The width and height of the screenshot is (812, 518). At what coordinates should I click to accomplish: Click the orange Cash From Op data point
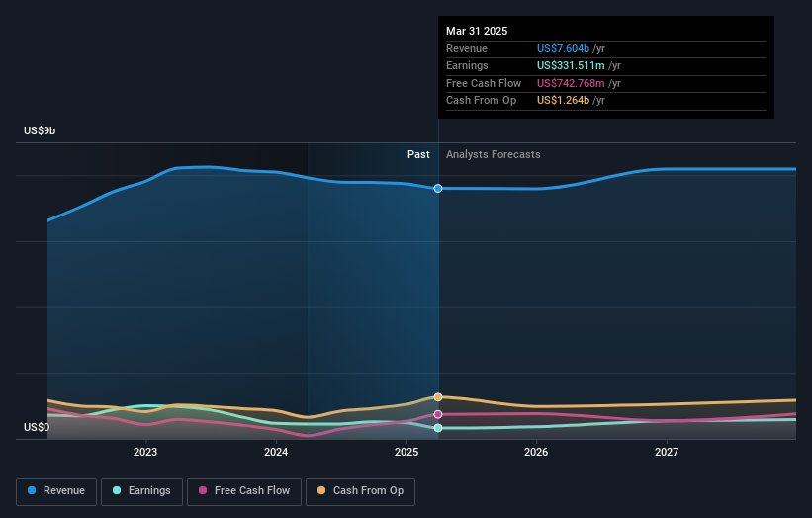coord(438,397)
